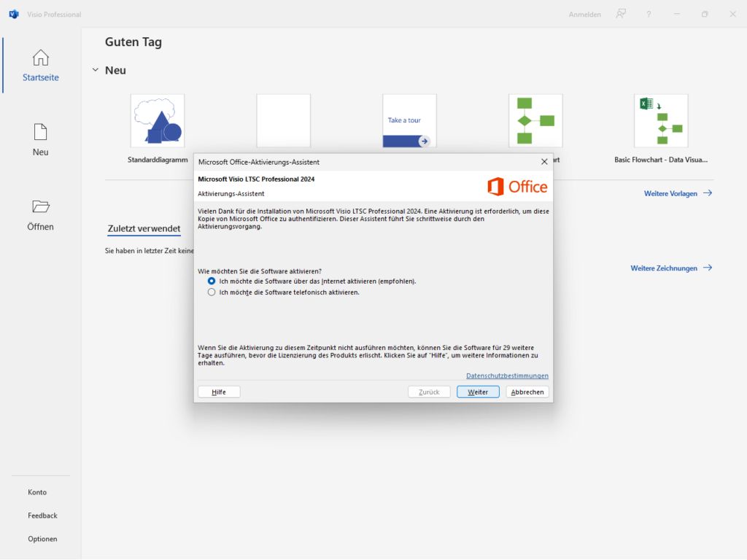Click the question mark help icon

coord(649,14)
